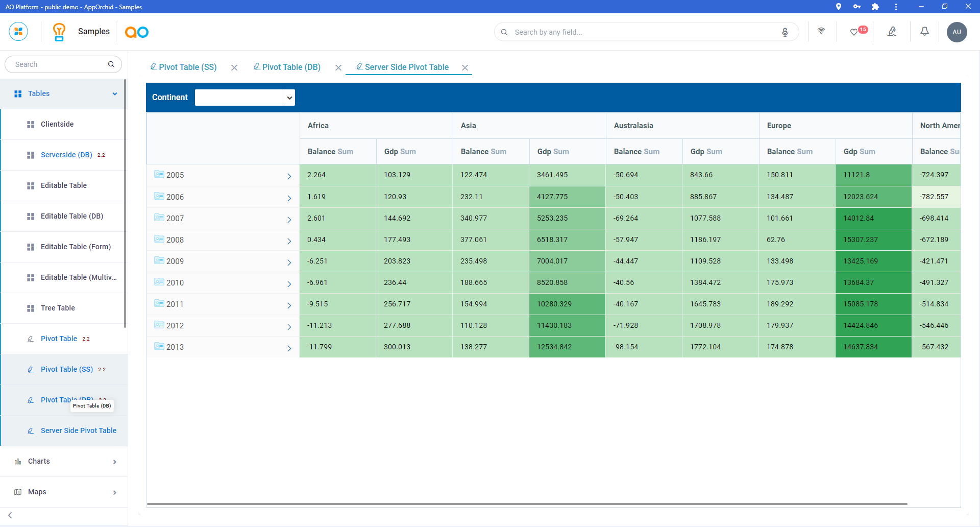This screenshot has height=527, width=980.
Task: Click the favorites heart icon with badge
Action: tap(854, 32)
